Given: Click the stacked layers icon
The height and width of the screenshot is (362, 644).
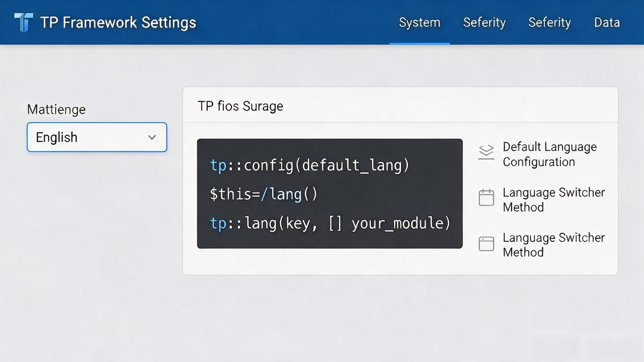Looking at the screenshot, I should [486, 152].
